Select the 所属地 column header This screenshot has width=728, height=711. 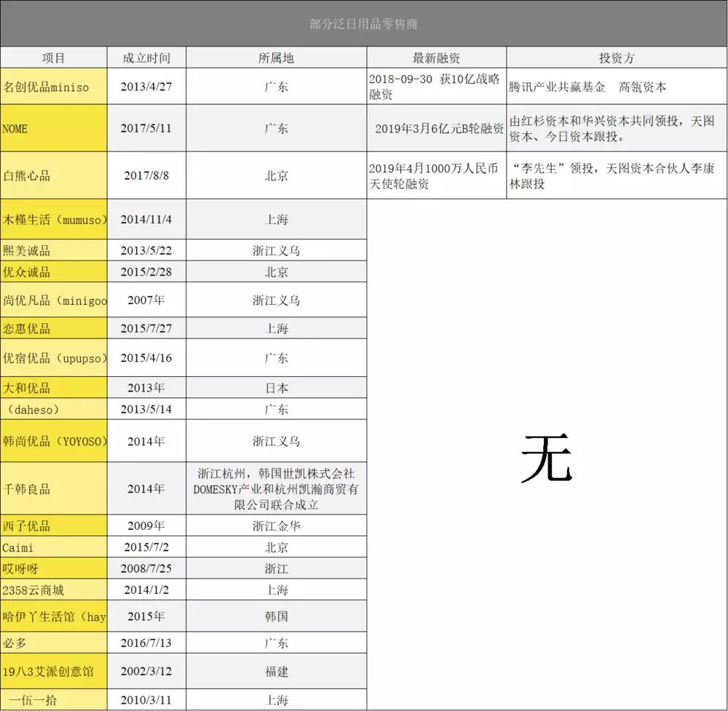click(276, 57)
